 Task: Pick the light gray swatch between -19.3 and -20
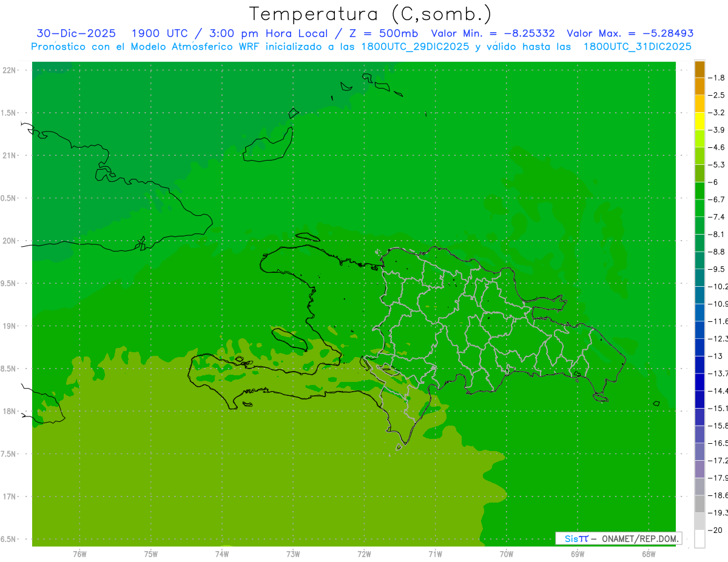click(699, 521)
